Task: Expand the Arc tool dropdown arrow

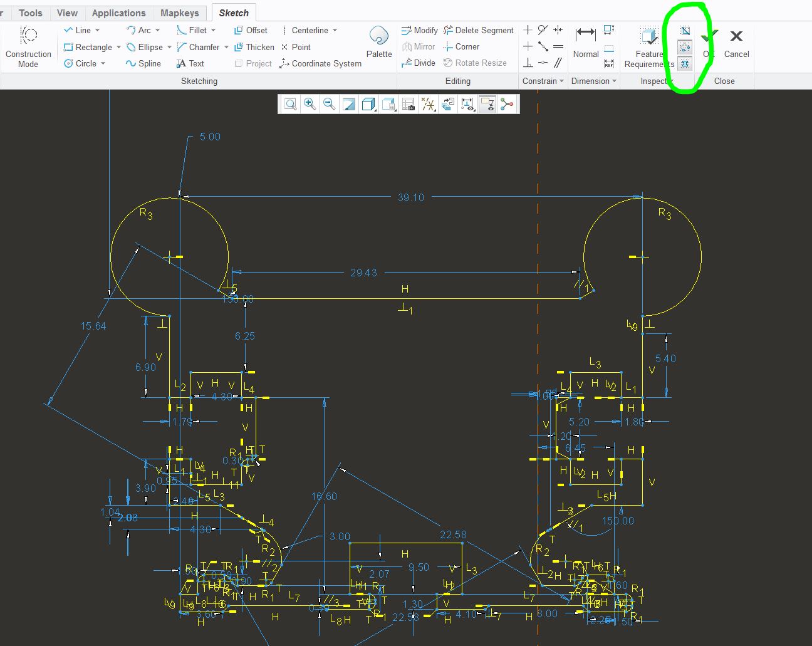Action: (157, 30)
